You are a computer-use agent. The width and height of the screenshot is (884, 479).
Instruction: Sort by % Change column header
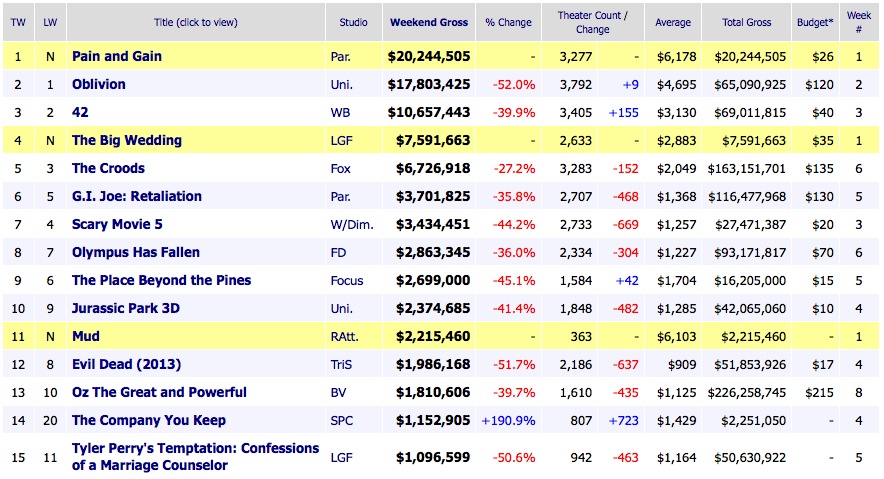[x=510, y=22]
